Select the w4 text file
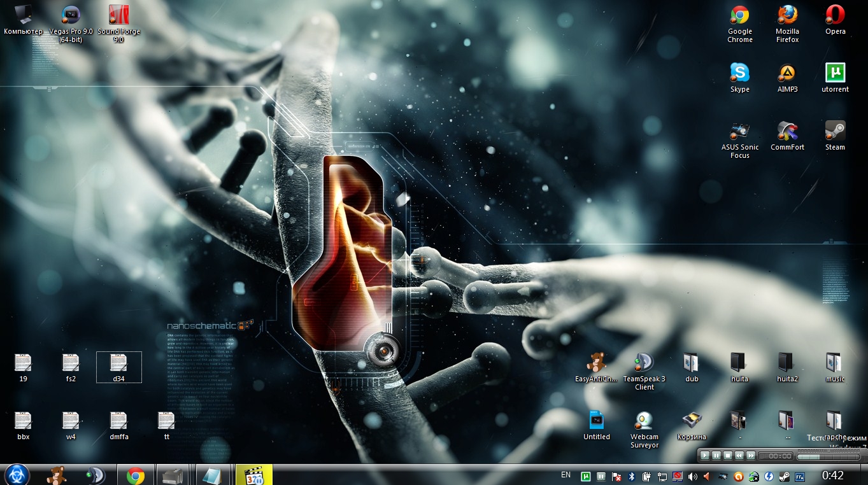Screen dimensions: 868x485 click(x=71, y=426)
